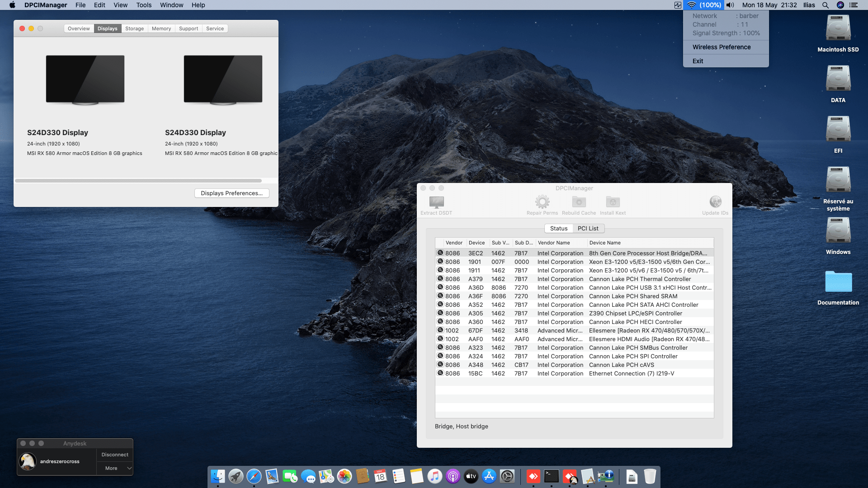Image resolution: width=868 pixels, height=488 pixels.
Task: Select the Cannon Lake PCH Shared SRAM row
Action: click(574, 296)
